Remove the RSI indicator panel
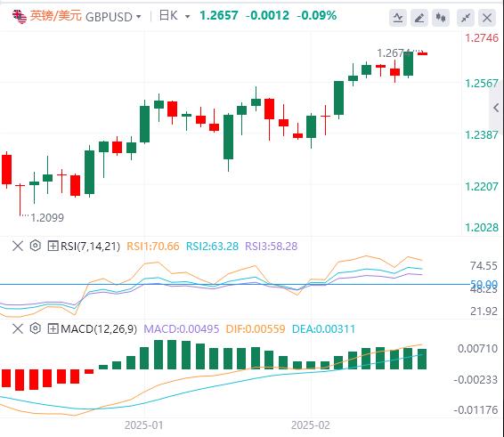 [x=18, y=247]
